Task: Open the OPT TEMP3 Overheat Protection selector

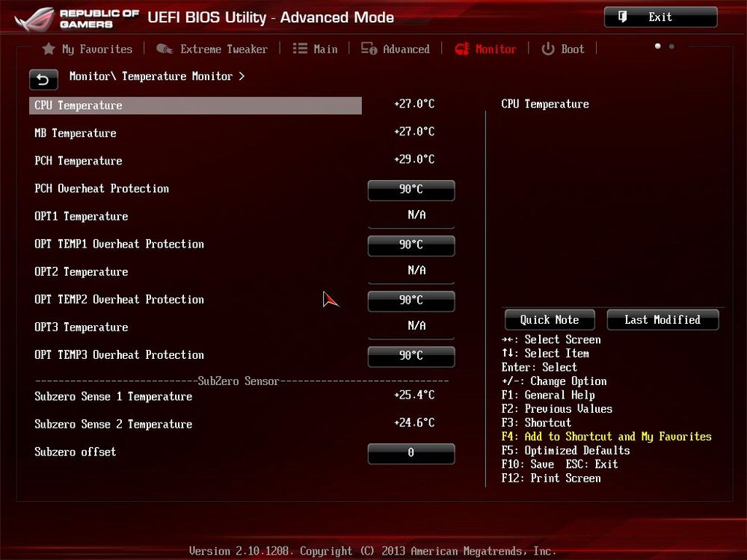Action: 411,356
